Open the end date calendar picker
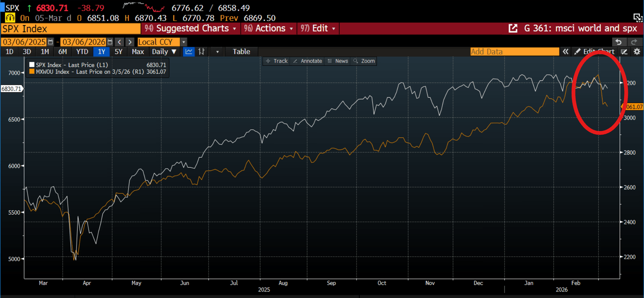Image resolution: width=644 pixels, height=298 pixels. (110, 42)
